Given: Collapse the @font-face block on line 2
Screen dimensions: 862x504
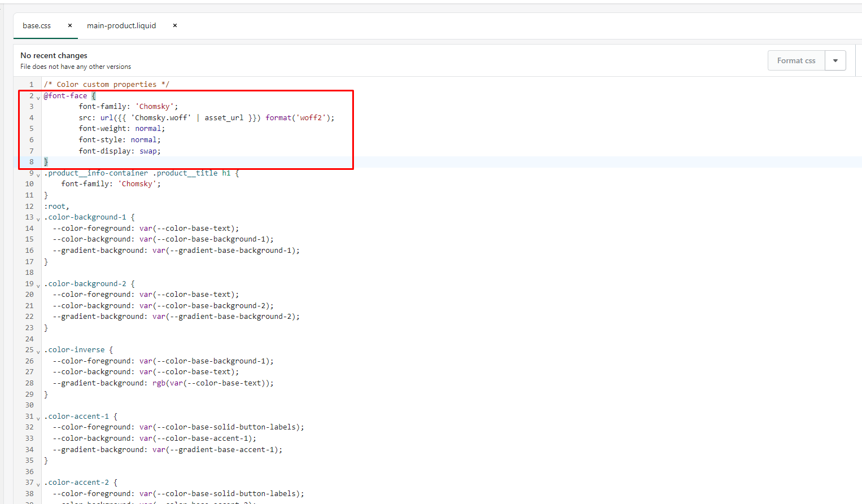Looking at the screenshot, I should (x=38, y=97).
